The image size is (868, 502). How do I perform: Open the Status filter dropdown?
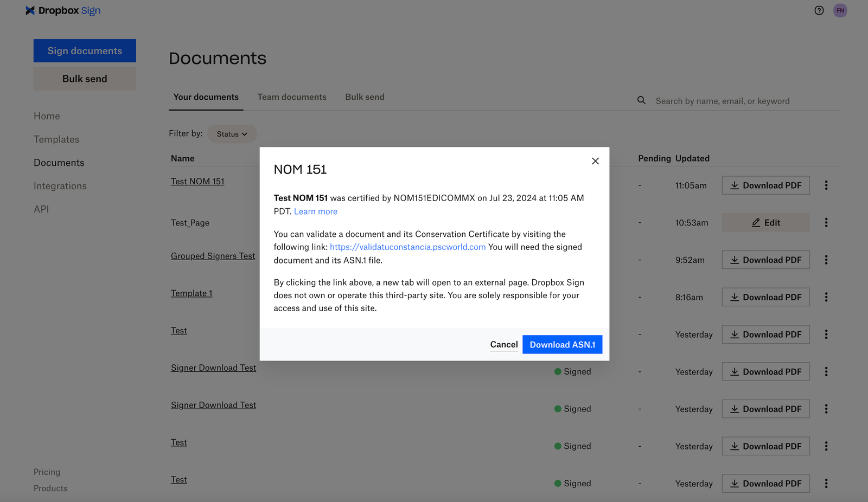click(232, 134)
